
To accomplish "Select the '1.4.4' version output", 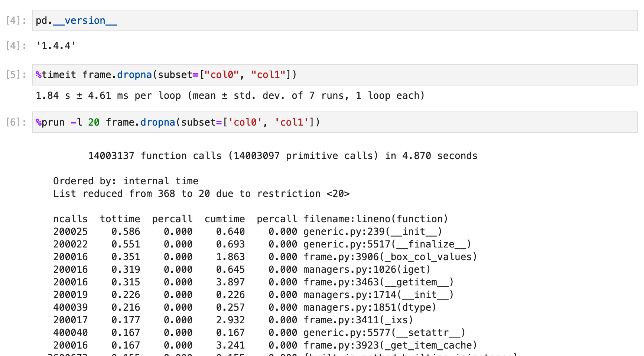I will click(56, 46).
